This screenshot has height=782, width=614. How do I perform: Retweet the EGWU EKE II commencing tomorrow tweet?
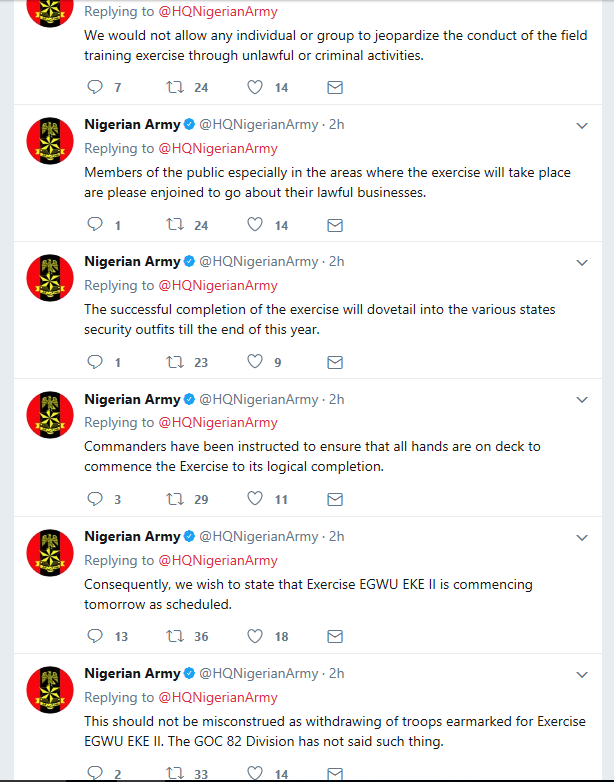click(176, 636)
